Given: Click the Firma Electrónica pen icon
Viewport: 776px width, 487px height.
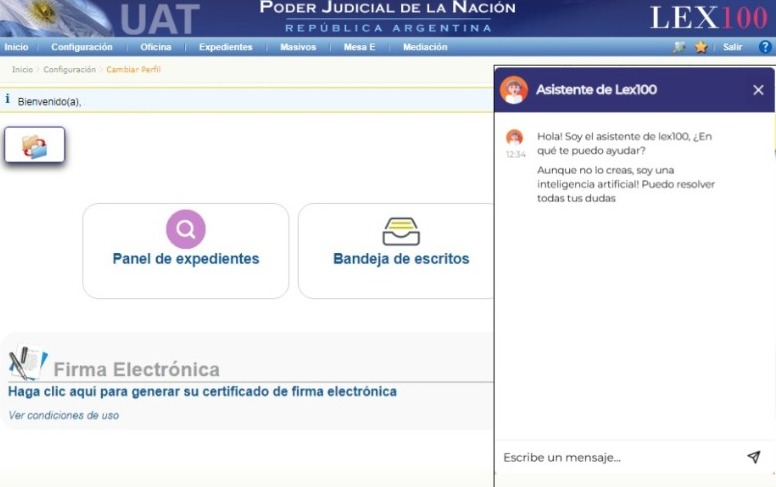Looking at the screenshot, I should [x=27, y=362].
